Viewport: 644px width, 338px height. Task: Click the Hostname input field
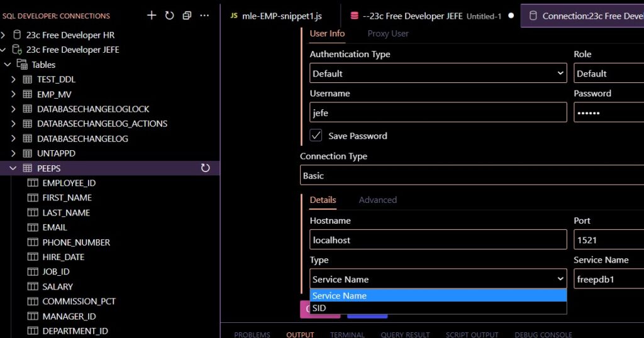point(438,240)
